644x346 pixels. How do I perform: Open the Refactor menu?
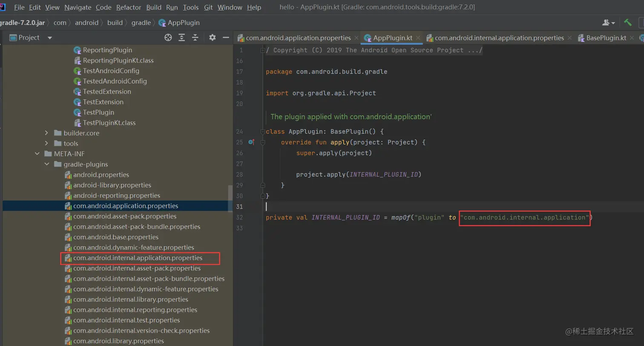click(129, 8)
